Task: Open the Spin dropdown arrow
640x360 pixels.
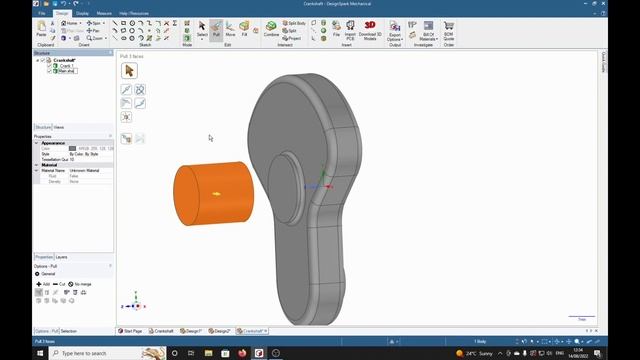Action: click(104, 23)
